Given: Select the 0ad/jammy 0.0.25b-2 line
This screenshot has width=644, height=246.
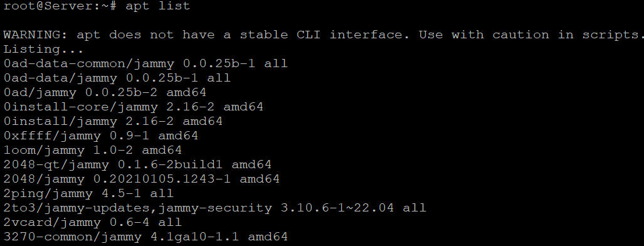Looking at the screenshot, I should point(105,92).
